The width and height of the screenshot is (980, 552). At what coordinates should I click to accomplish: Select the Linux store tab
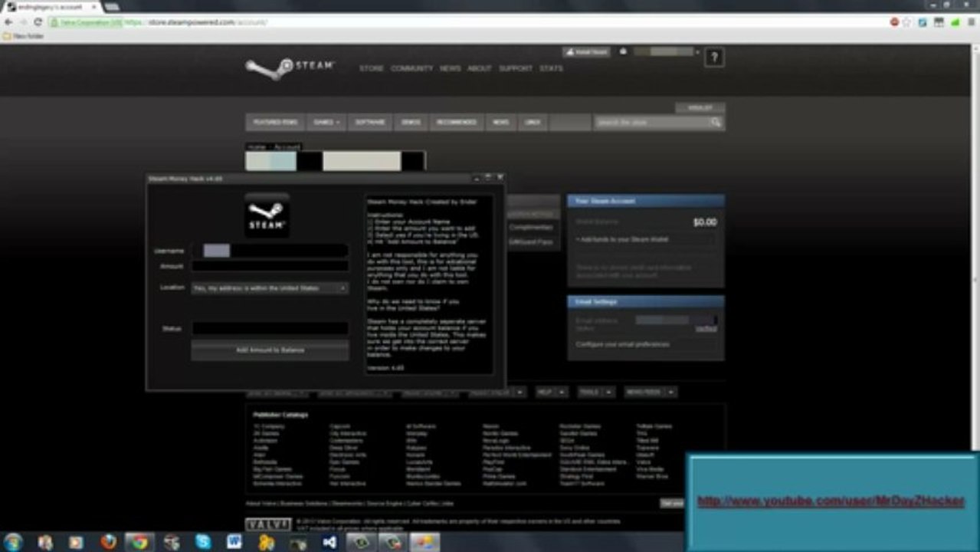click(x=533, y=123)
